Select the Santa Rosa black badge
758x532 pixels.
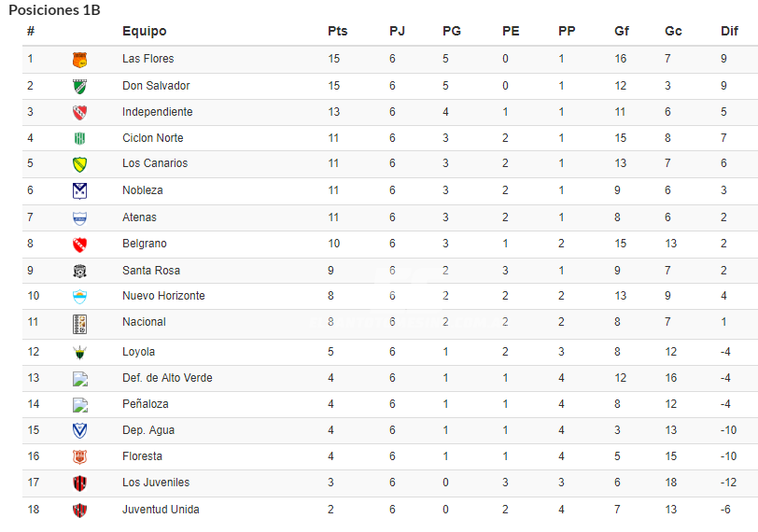(x=79, y=271)
